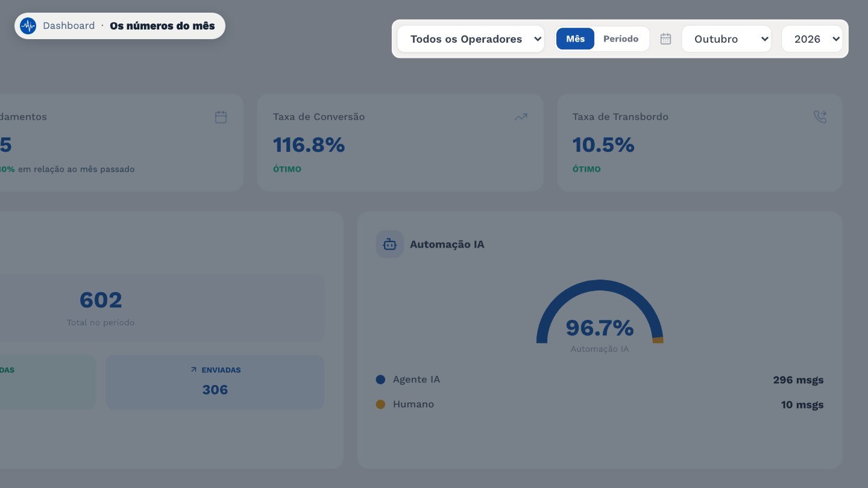Screen dimensions: 868x488
Task: Switch the filter to Mês
Action: click(x=575, y=39)
